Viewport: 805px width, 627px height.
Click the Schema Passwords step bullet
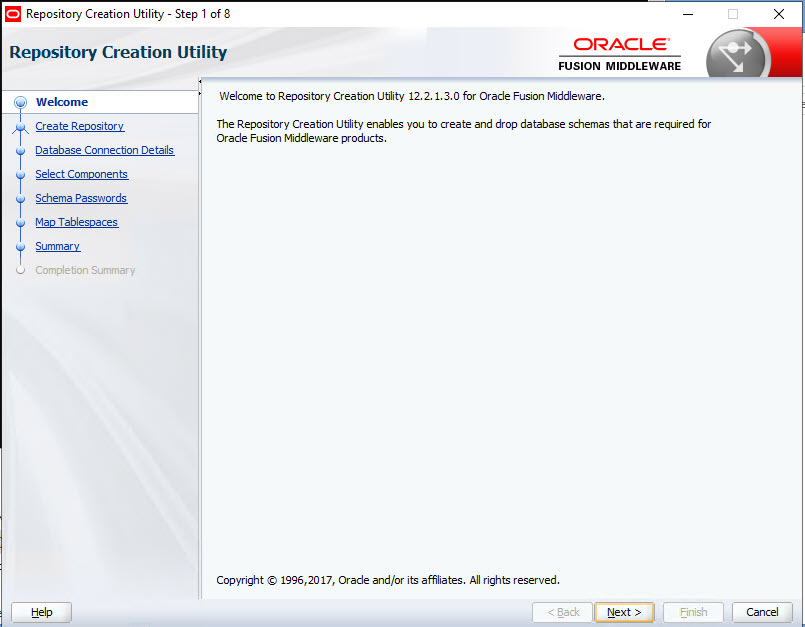click(x=21, y=199)
